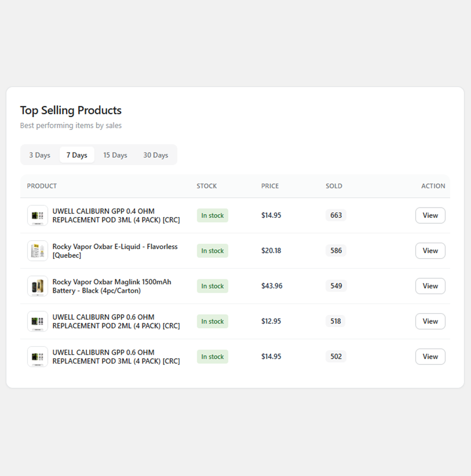View the Caliburn GPP 0.6 OHM 2ML pod

tap(430, 321)
